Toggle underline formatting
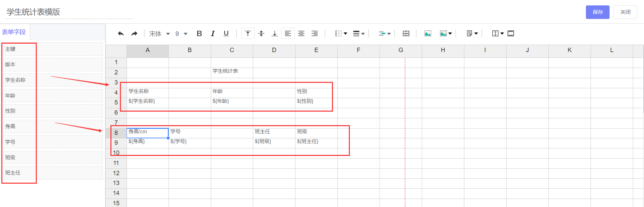This screenshot has width=644, height=207. click(226, 33)
